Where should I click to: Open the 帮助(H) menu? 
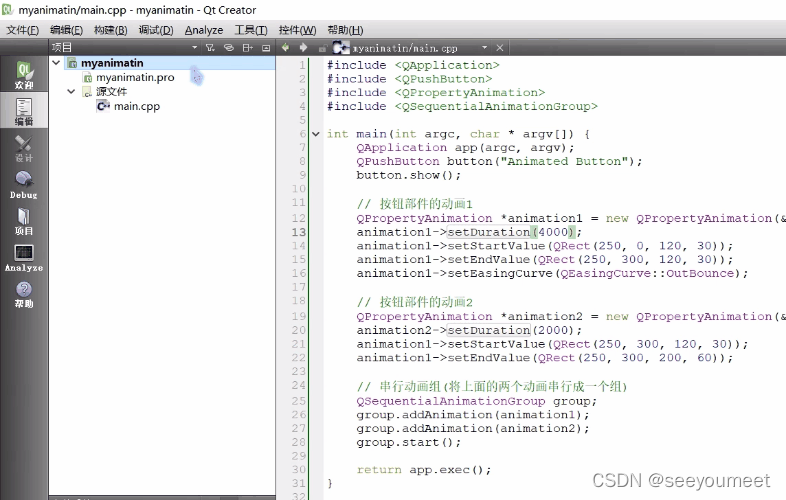tap(345, 30)
